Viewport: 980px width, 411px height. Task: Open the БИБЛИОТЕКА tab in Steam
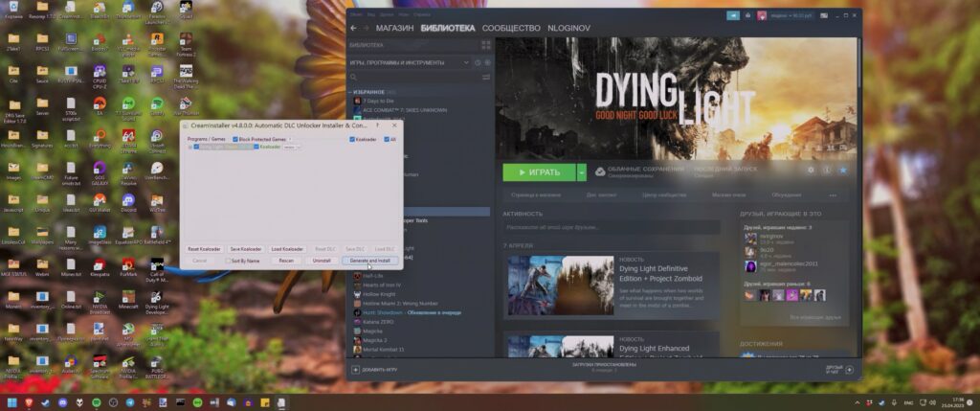point(448,28)
